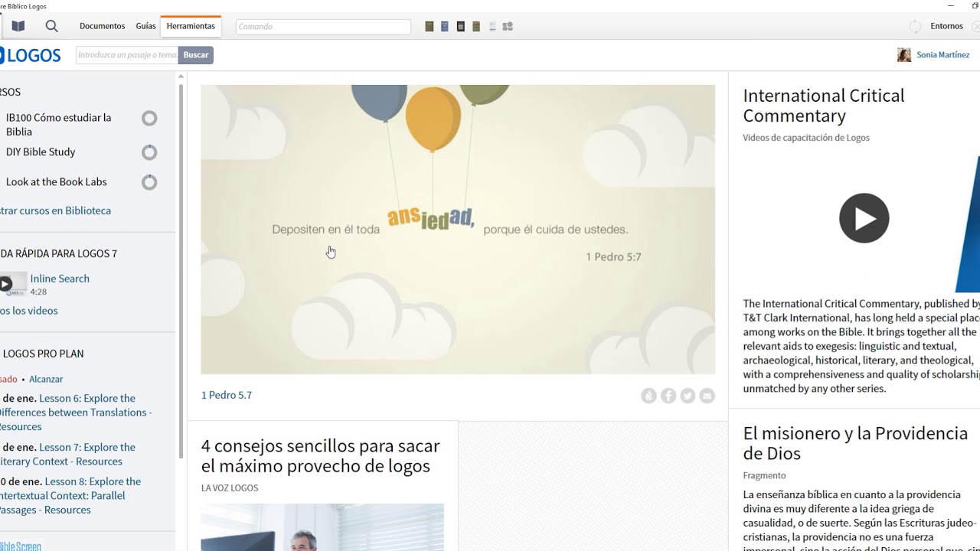Open 4 consejos sencillos article title
The height and width of the screenshot is (551, 980).
(320, 455)
